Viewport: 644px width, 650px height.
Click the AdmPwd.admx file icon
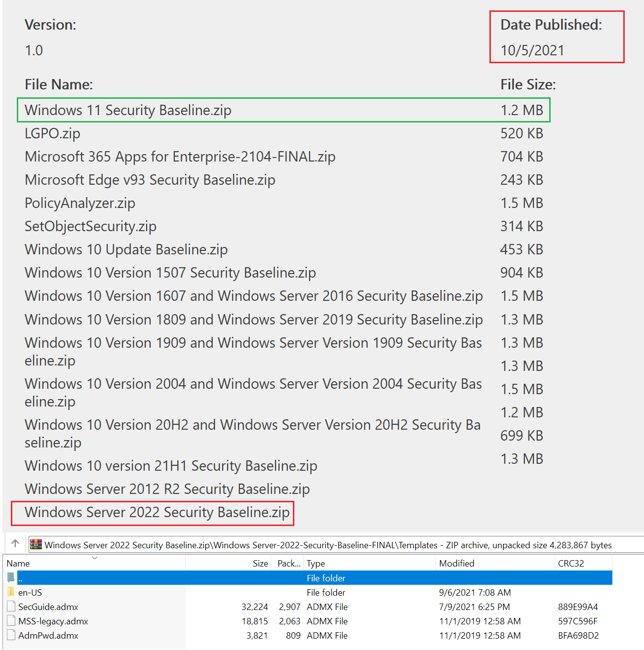[11, 635]
